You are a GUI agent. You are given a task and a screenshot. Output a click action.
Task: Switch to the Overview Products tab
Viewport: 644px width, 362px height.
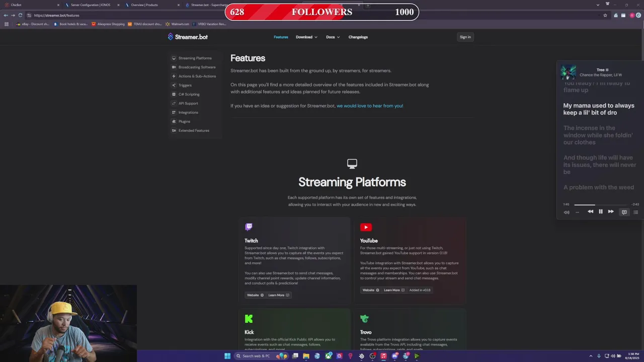tap(152, 5)
